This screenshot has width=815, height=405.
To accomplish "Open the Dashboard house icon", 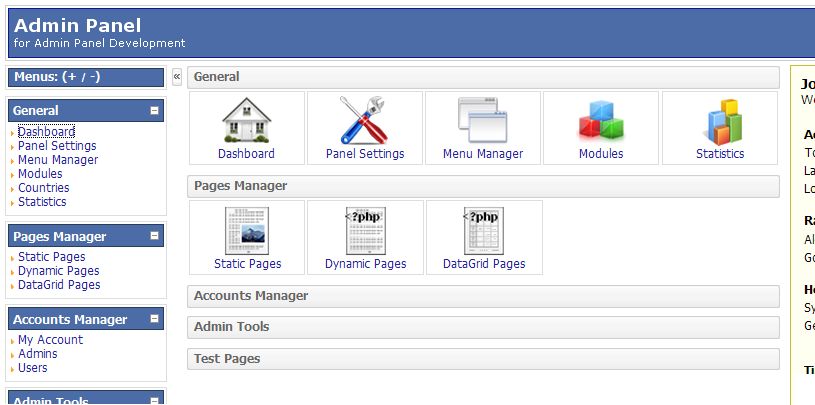I will (246, 120).
